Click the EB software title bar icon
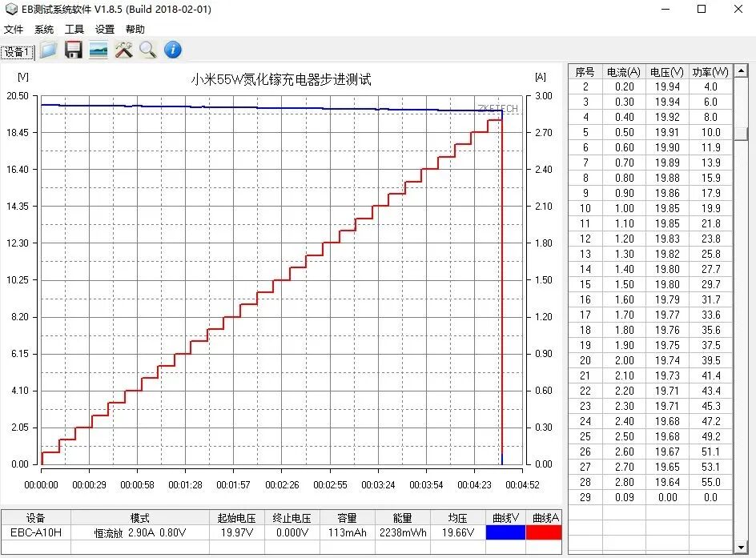756x558 pixels. [x=11, y=9]
